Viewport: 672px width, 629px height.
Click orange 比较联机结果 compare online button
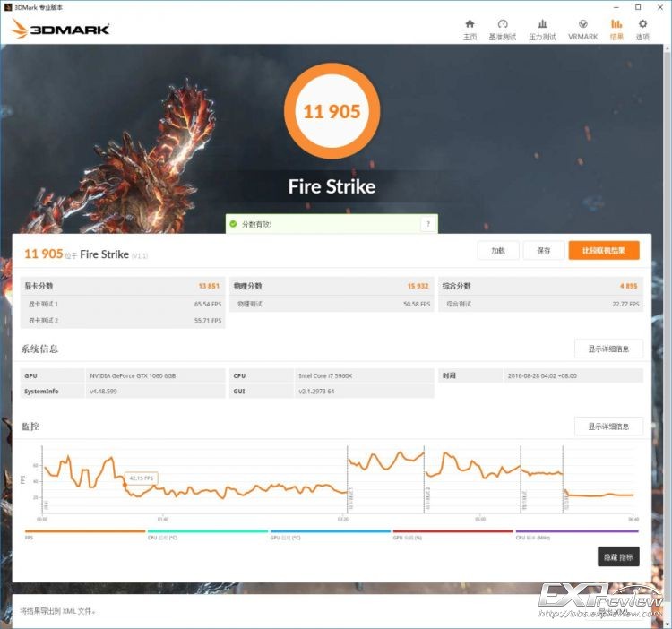pyautogui.click(x=604, y=251)
